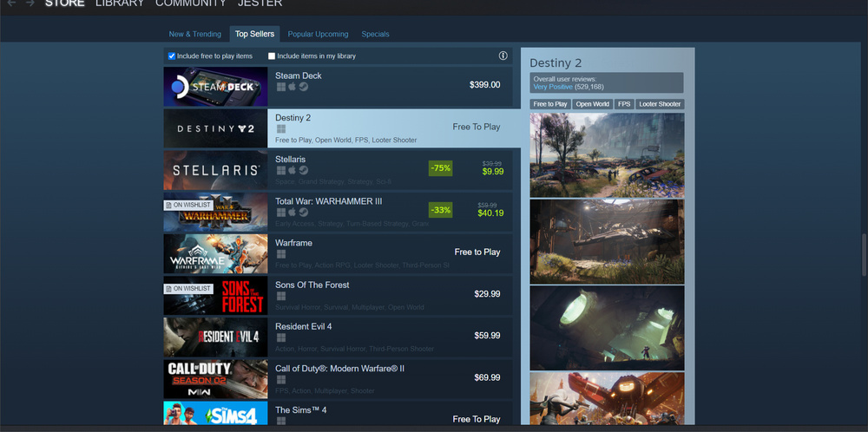Click the Apple icon under Steam Deck
The width and height of the screenshot is (868, 432).
pyautogui.click(x=293, y=87)
